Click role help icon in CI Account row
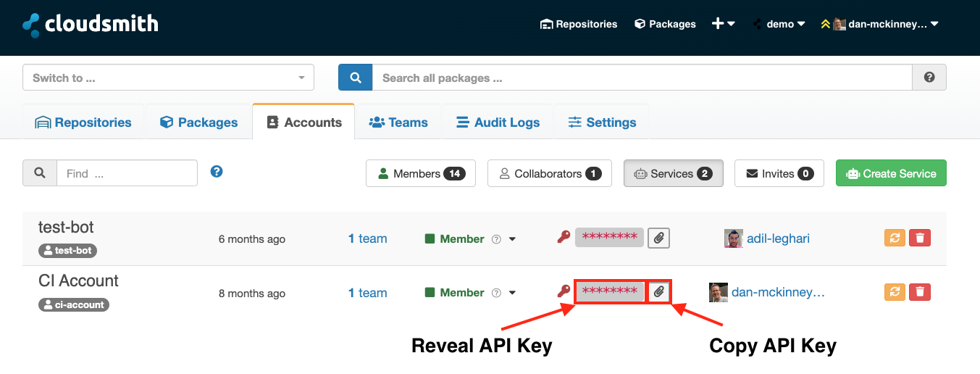 (x=496, y=293)
